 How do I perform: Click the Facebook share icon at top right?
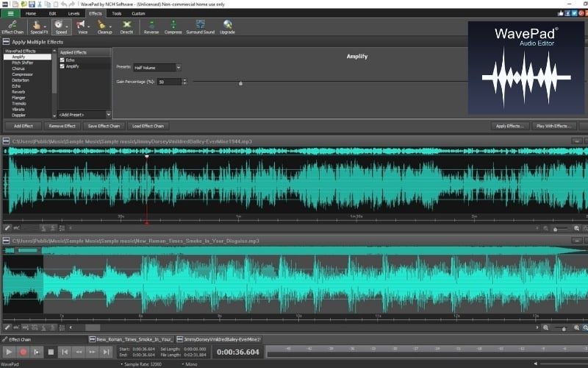click(x=567, y=13)
